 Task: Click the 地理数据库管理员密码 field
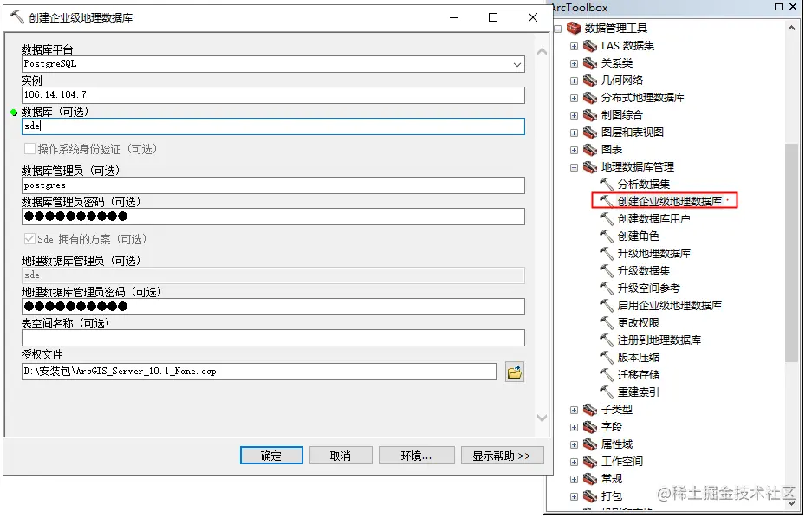[x=273, y=307]
